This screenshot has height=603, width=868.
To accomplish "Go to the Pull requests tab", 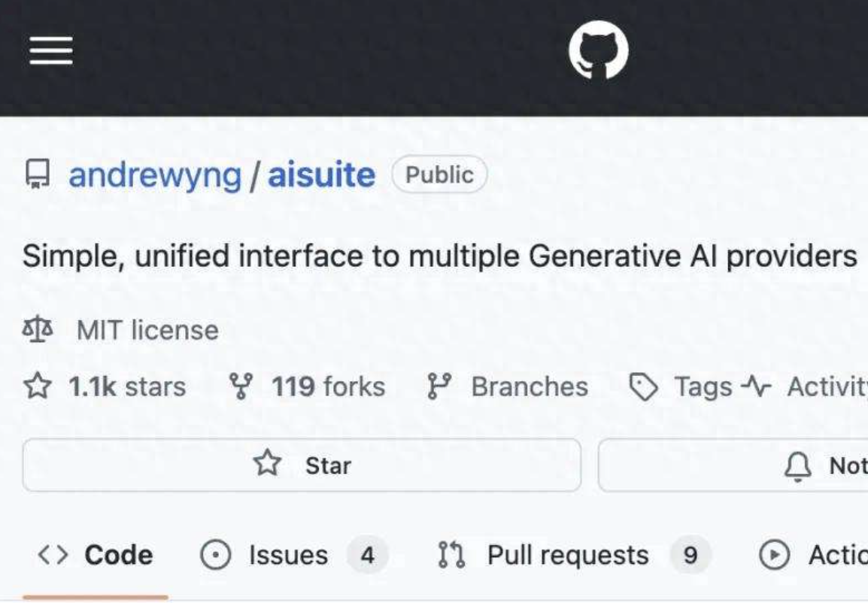I will click(x=567, y=556).
